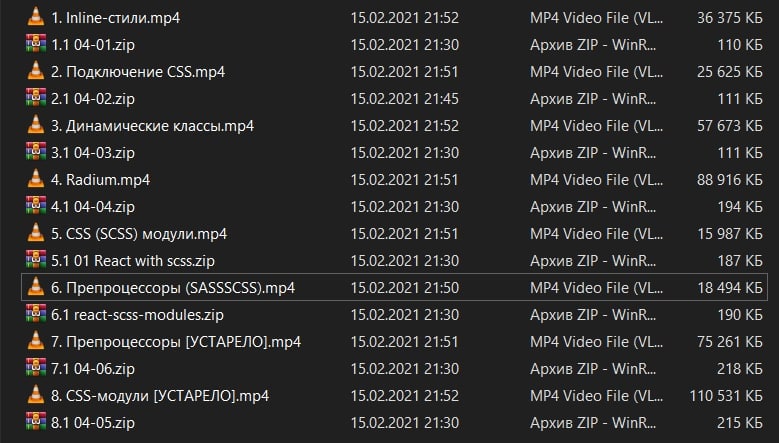This screenshot has height=443, width=779.
Task: Click WinRAR icon of 5.1 01 React with scss.zip
Action: 36,260
